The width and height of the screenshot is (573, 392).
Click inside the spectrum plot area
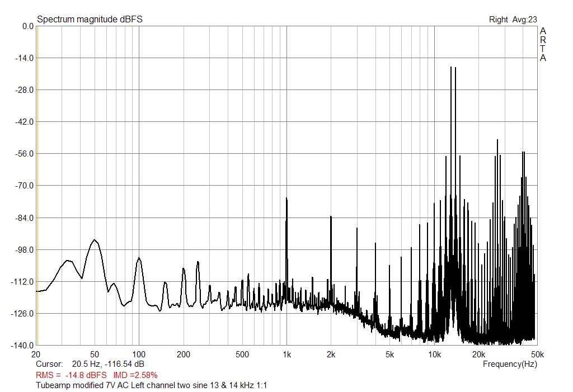click(280, 168)
